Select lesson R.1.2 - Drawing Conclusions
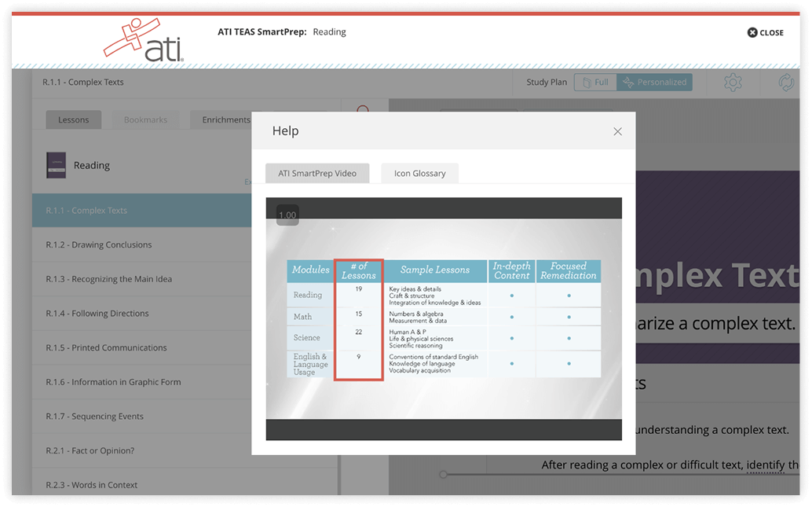 click(99, 244)
